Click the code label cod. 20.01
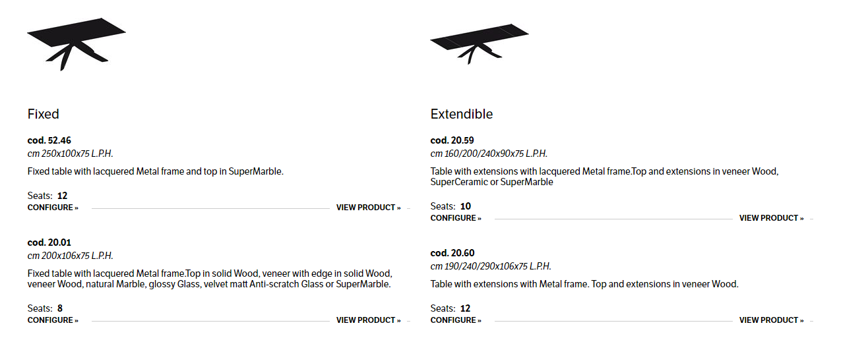 tap(49, 242)
